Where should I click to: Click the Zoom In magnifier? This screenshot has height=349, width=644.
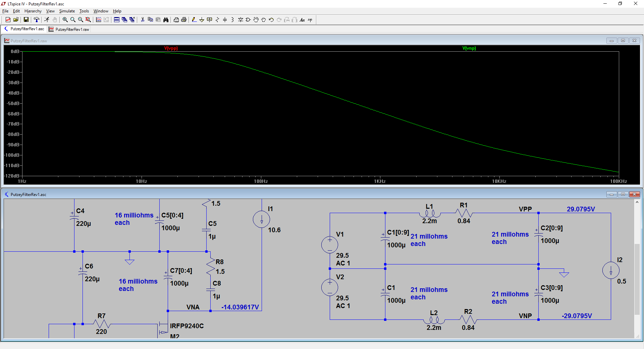point(65,20)
